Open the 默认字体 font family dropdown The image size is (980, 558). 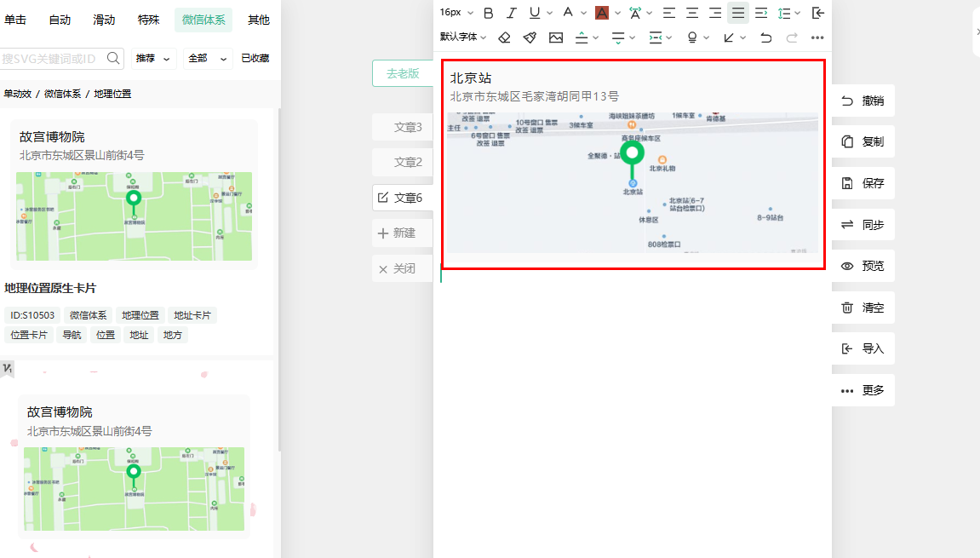pyautogui.click(x=463, y=37)
